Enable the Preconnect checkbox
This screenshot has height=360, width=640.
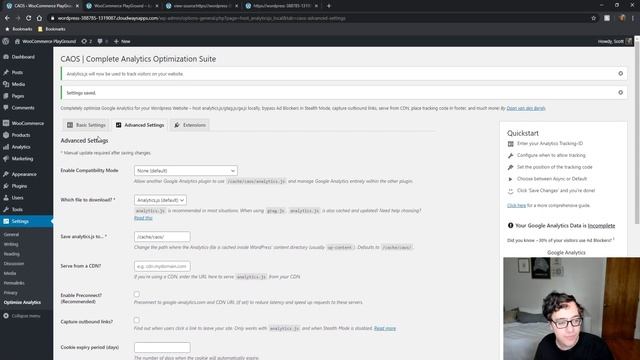tap(137, 294)
